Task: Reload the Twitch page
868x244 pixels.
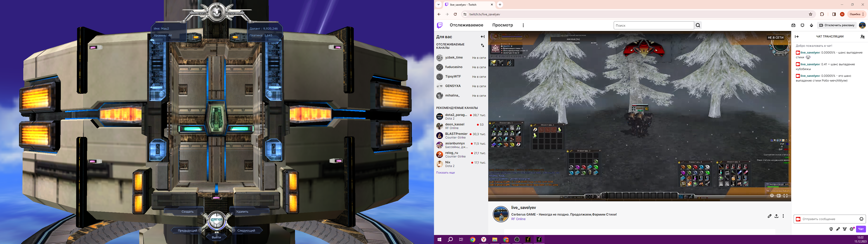Action: tap(455, 14)
